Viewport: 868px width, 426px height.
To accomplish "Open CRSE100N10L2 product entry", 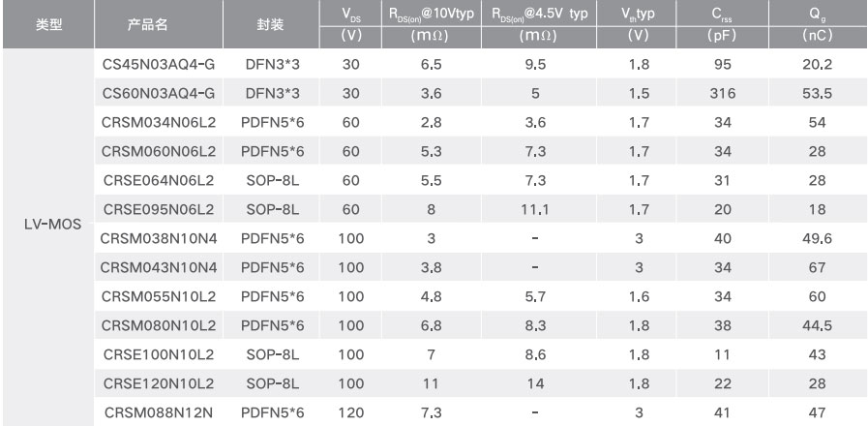I will click(x=159, y=354).
